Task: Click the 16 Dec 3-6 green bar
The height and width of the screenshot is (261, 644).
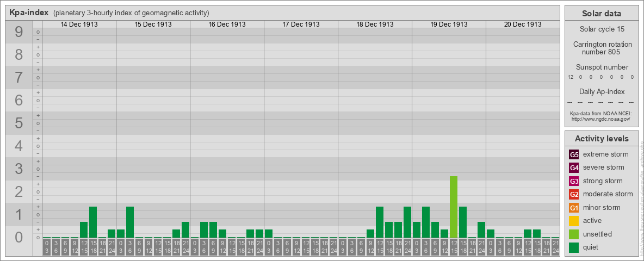Action: pos(204,230)
